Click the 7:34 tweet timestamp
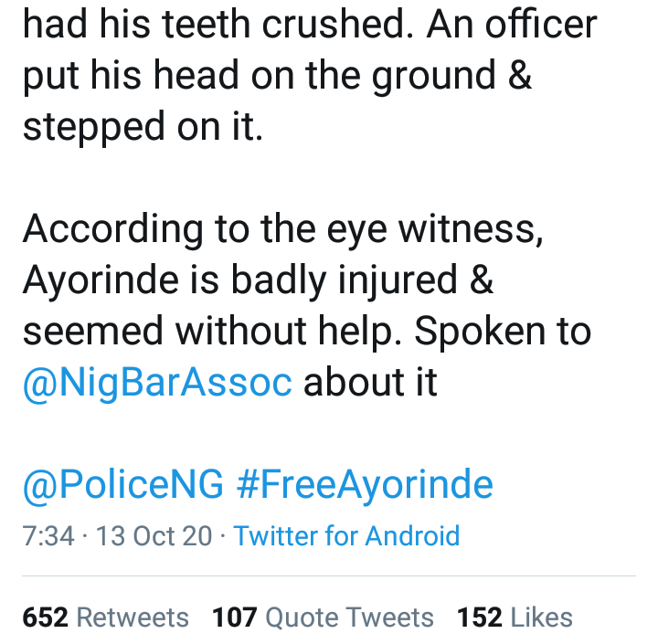 tap(48, 535)
